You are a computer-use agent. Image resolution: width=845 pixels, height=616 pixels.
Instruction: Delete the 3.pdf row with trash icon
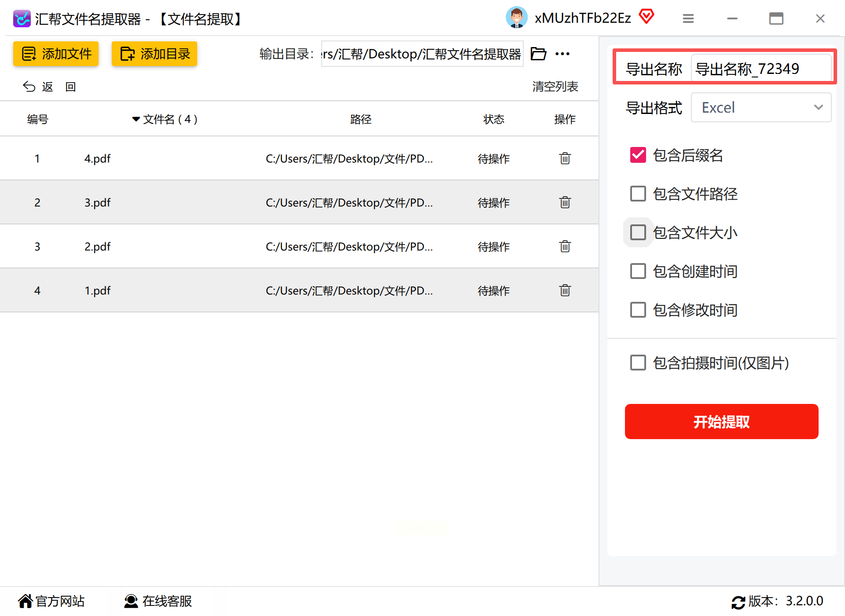(x=565, y=202)
